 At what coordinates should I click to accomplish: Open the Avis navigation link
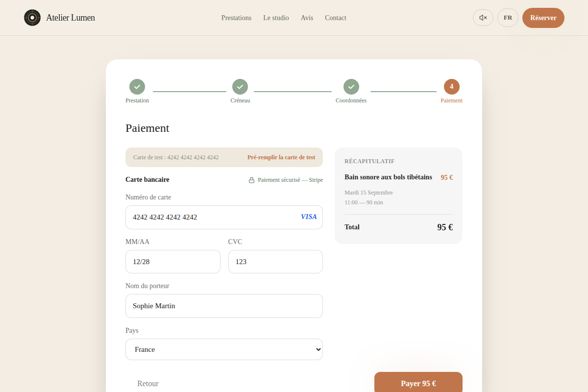[307, 18]
